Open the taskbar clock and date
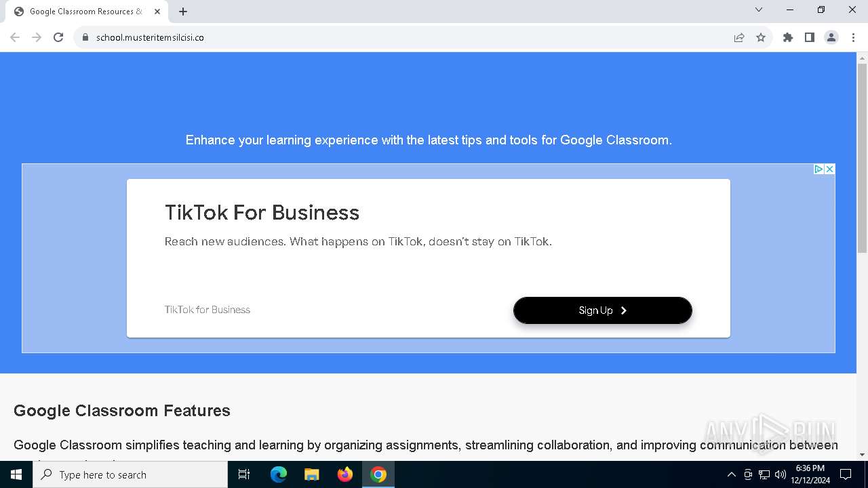Screen dimensions: 868x488 click(x=810, y=474)
